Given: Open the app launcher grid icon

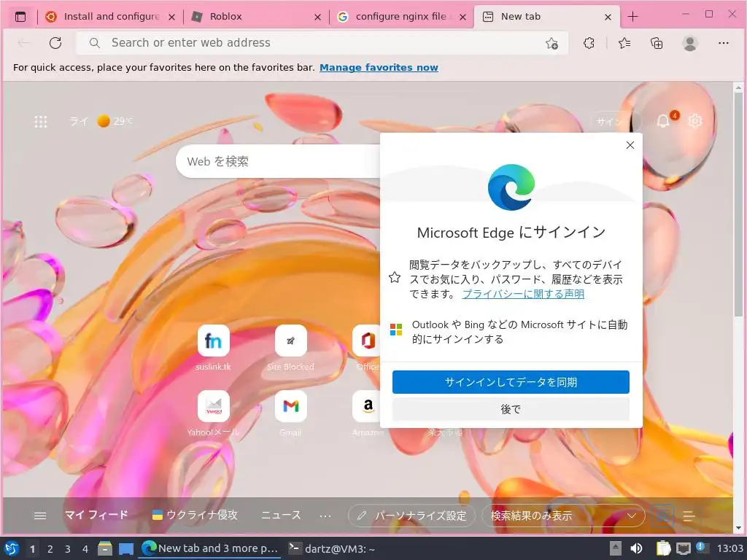Looking at the screenshot, I should coord(41,122).
